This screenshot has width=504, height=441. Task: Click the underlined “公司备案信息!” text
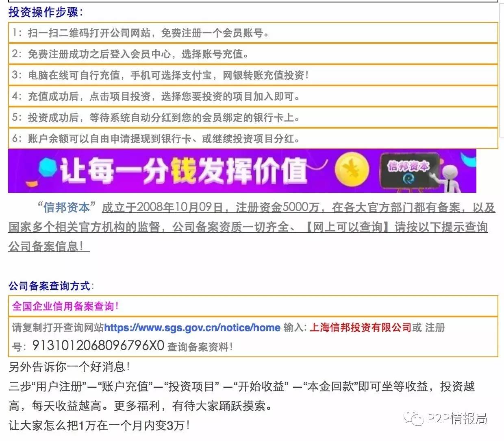tap(49, 246)
